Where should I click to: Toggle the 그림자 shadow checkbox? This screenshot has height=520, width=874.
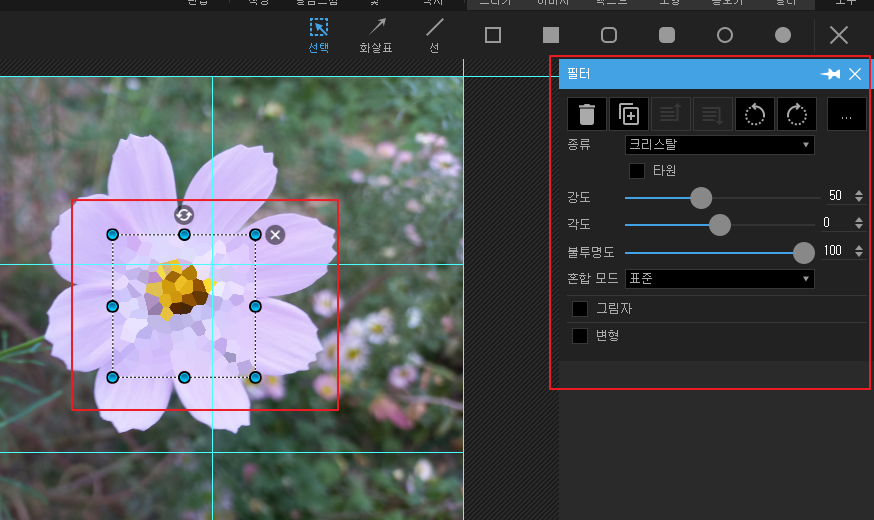point(580,309)
